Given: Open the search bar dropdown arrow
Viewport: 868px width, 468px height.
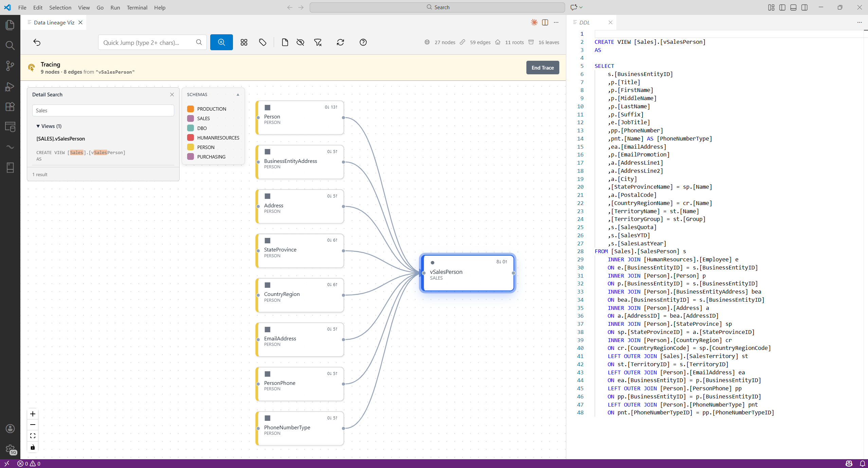Looking at the screenshot, I should pos(581,7).
